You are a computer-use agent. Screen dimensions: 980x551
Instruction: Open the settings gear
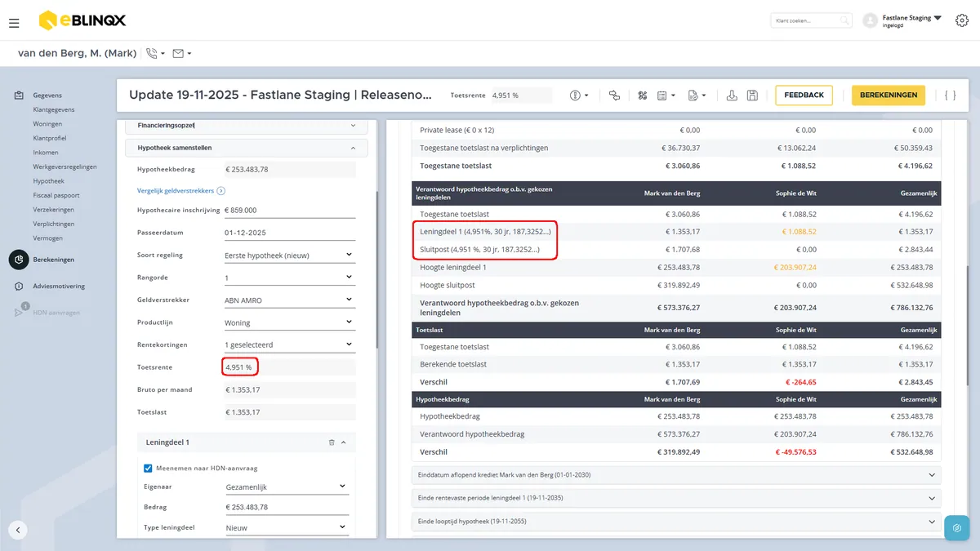click(x=961, y=20)
